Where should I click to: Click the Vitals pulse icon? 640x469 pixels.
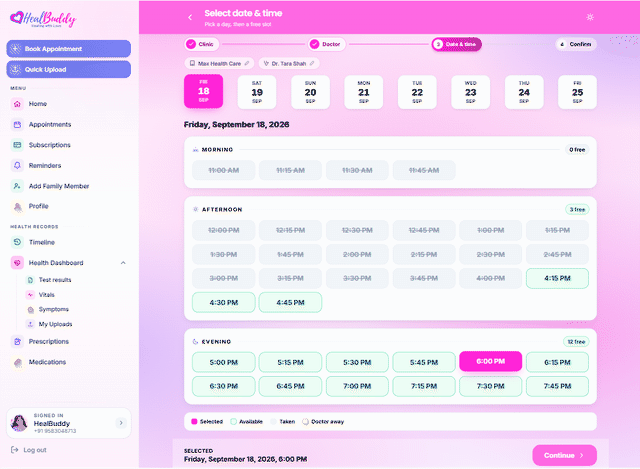30,295
